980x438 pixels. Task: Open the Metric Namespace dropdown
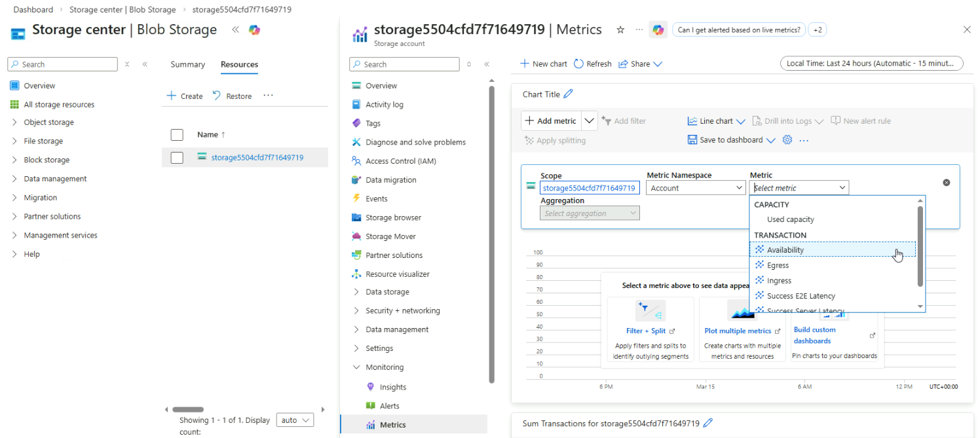pos(695,188)
